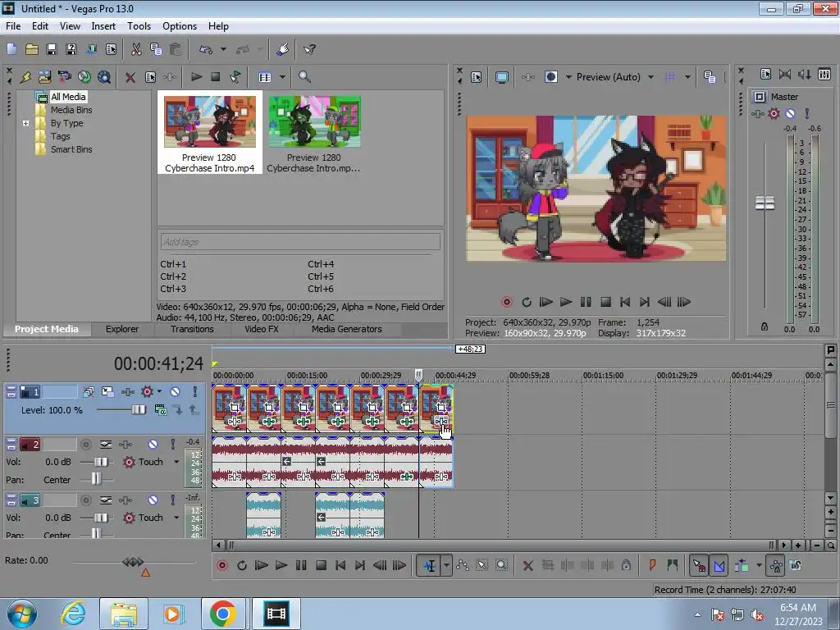Open Track 1 Track FX gear icon

click(x=147, y=391)
